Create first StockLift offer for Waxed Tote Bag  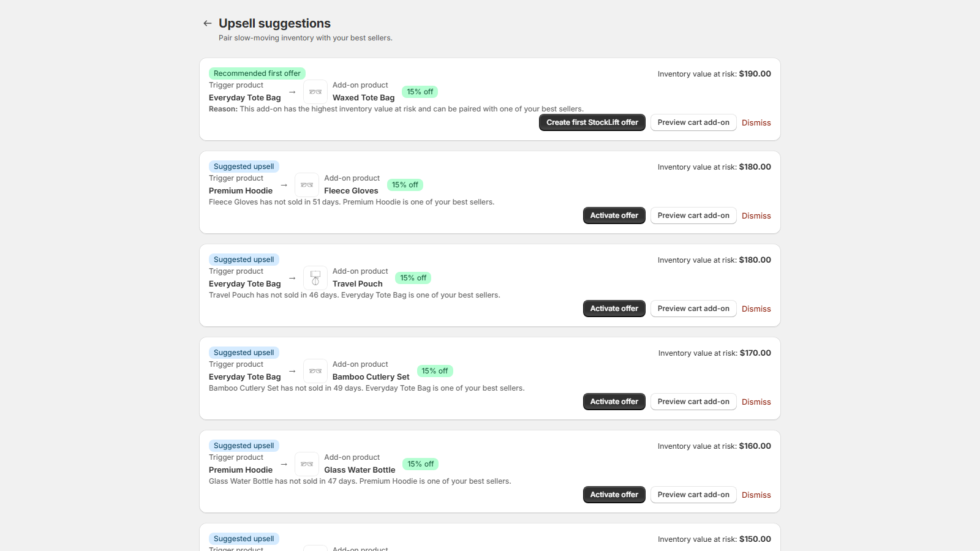[592, 122]
